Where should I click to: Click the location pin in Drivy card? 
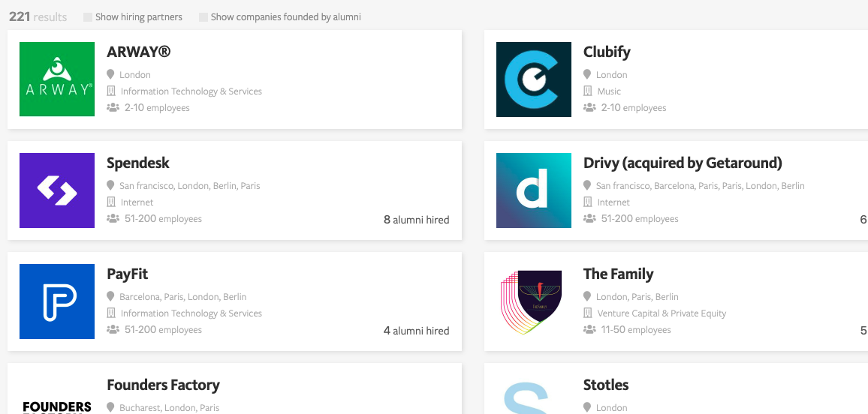pos(586,185)
